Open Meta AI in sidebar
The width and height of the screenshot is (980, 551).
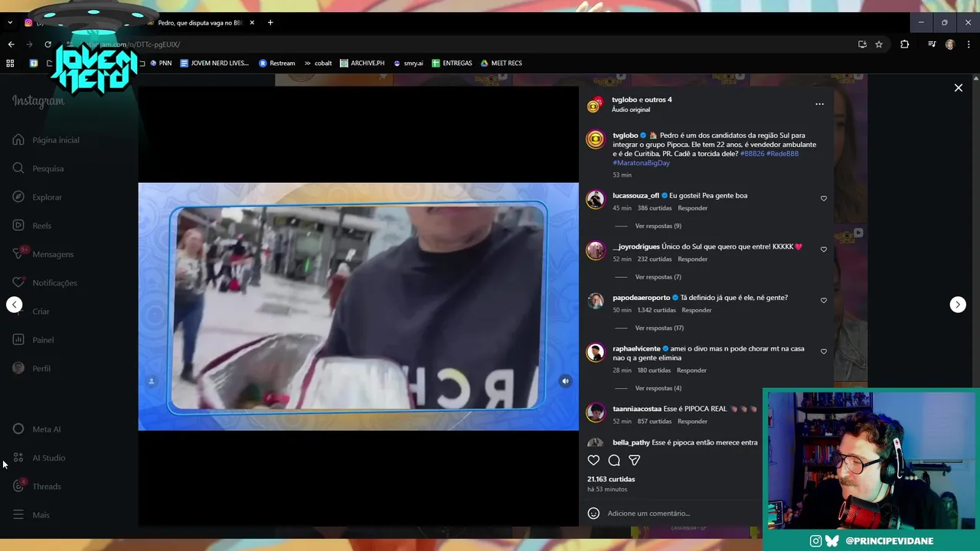37,429
